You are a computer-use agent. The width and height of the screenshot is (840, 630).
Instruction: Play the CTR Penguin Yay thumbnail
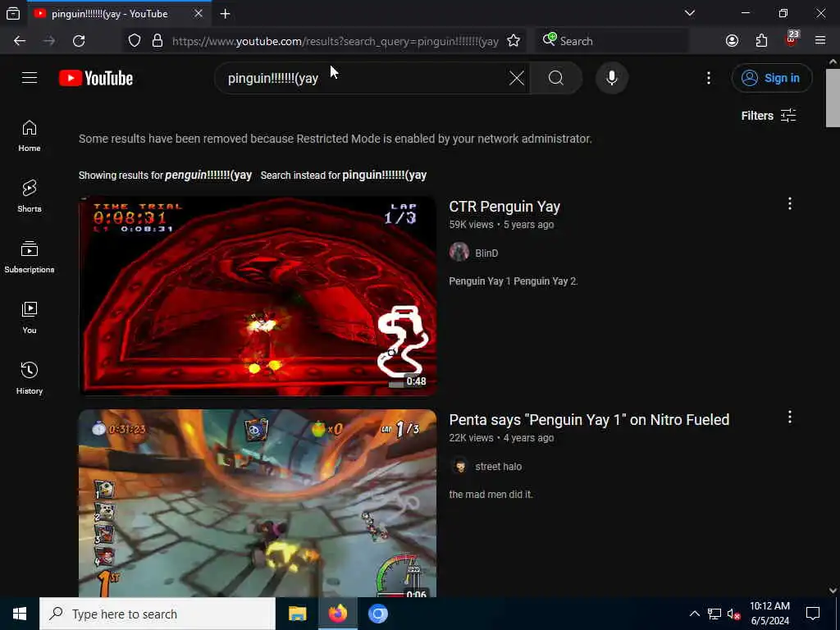(258, 296)
